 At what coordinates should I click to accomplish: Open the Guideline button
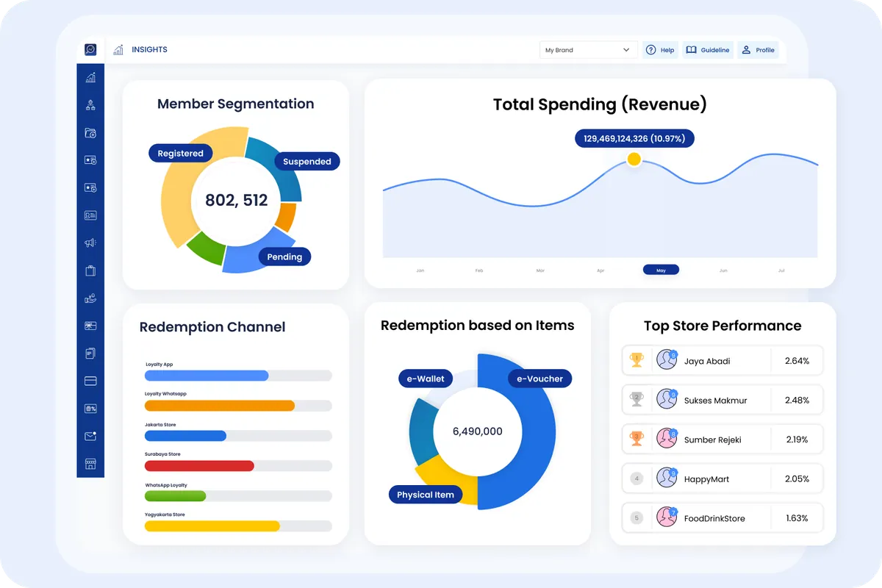pyautogui.click(x=708, y=50)
